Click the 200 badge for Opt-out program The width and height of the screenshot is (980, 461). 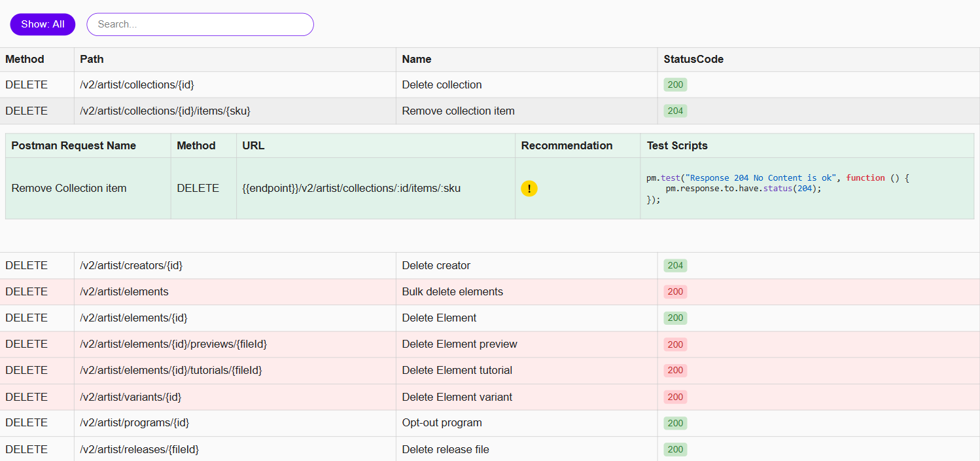click(x=675, y=423)
